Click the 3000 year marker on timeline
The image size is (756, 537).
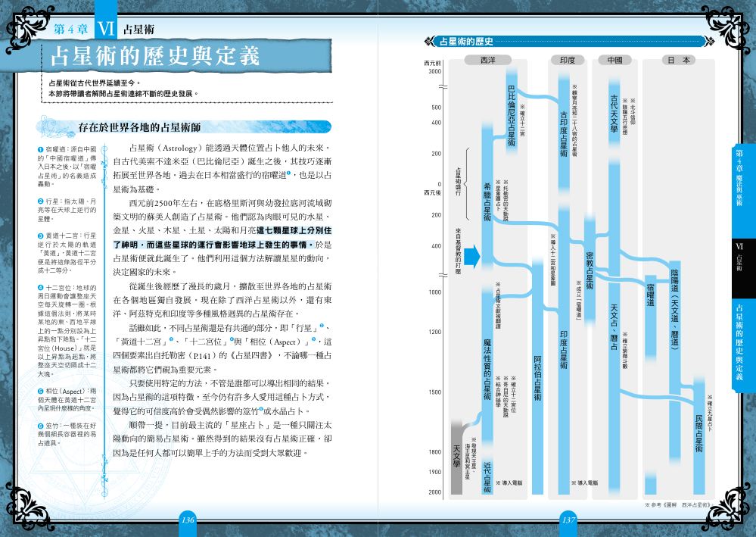[x=435, y=71]
